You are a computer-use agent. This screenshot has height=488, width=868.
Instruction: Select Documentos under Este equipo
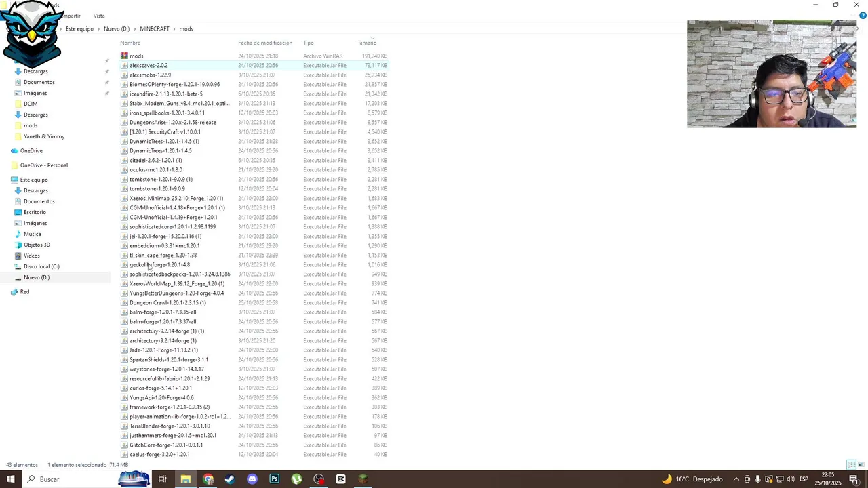tap(39, 201)
